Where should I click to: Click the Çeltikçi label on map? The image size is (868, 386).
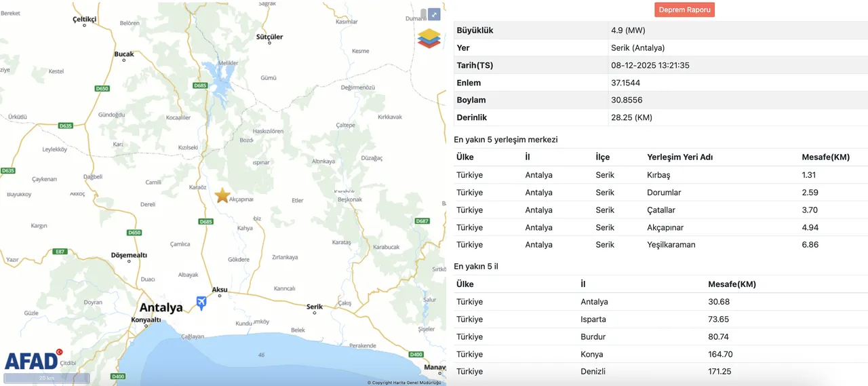(85, 19)
